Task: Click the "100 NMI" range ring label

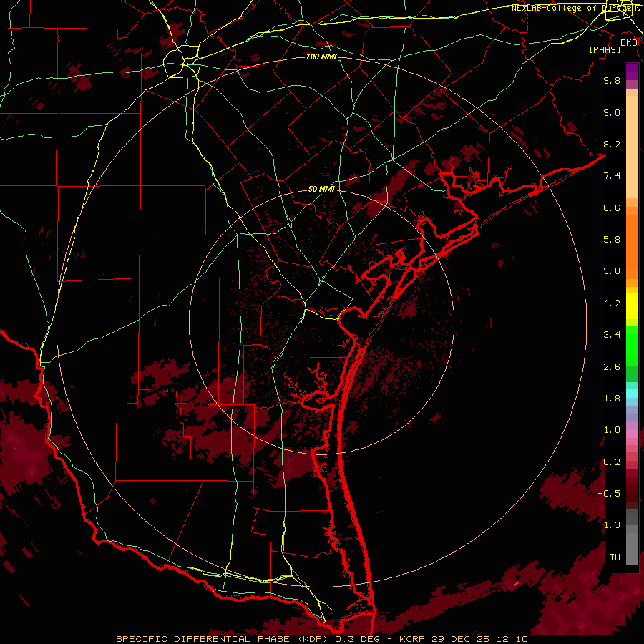Action: pyautogui.click(x=321, y=57)
